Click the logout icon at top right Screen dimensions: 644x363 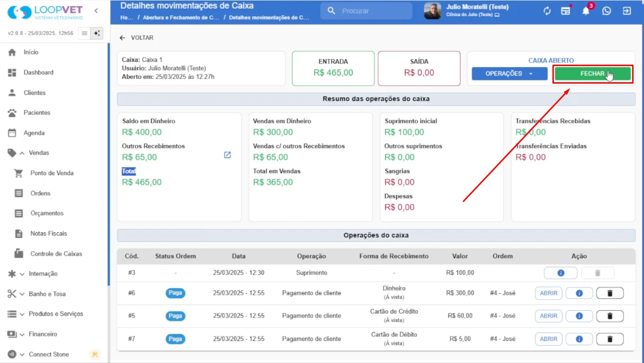(627, 11)
